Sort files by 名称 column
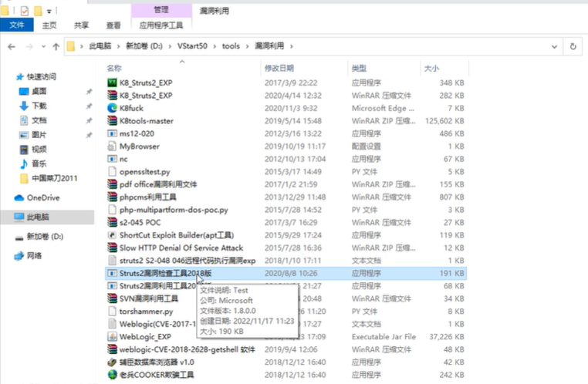This screenshot has width=588, height=384. point(114,68)
